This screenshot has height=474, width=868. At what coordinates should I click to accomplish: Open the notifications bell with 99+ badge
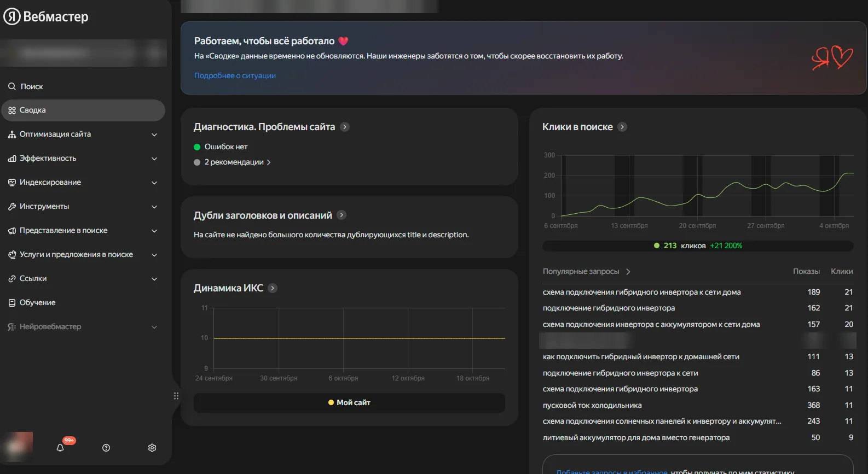(61, 448)
